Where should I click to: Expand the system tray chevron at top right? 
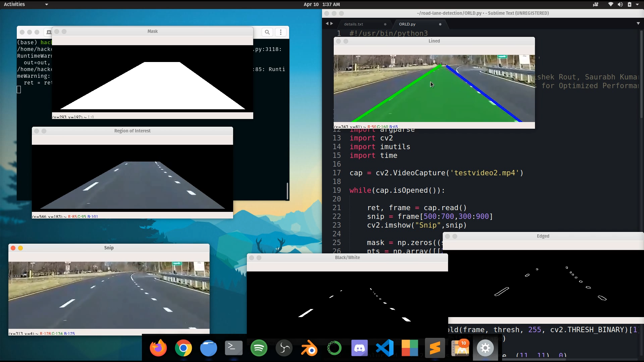(638, 4)
